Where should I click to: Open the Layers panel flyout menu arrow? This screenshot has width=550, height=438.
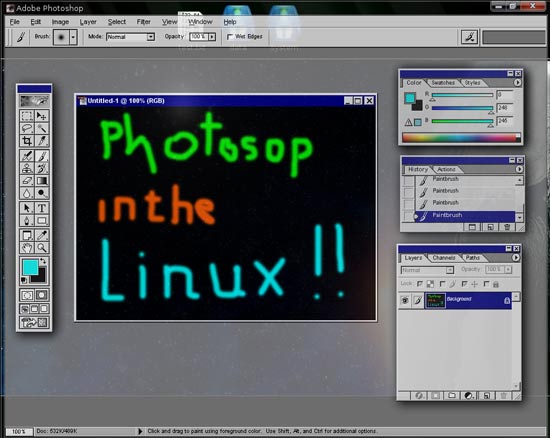click(515, 257)
